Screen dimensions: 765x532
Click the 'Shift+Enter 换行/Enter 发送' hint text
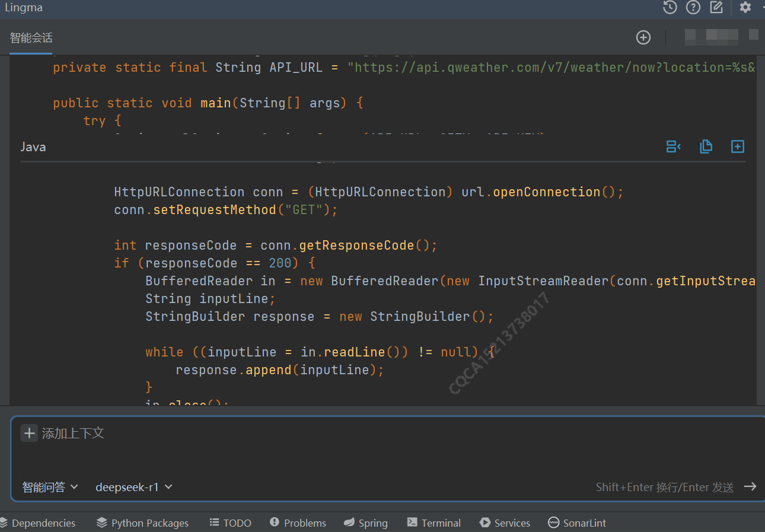pos(665,487)
